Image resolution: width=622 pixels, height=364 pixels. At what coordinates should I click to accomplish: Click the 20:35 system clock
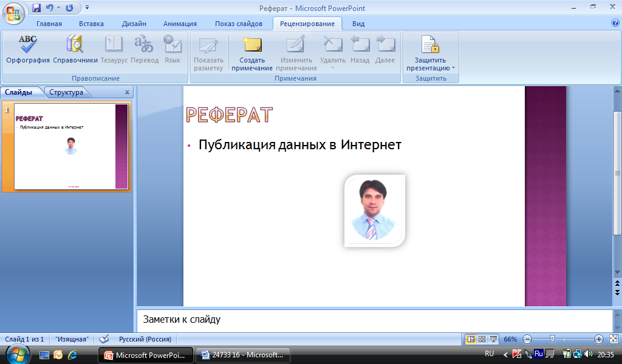coord(606,355)
